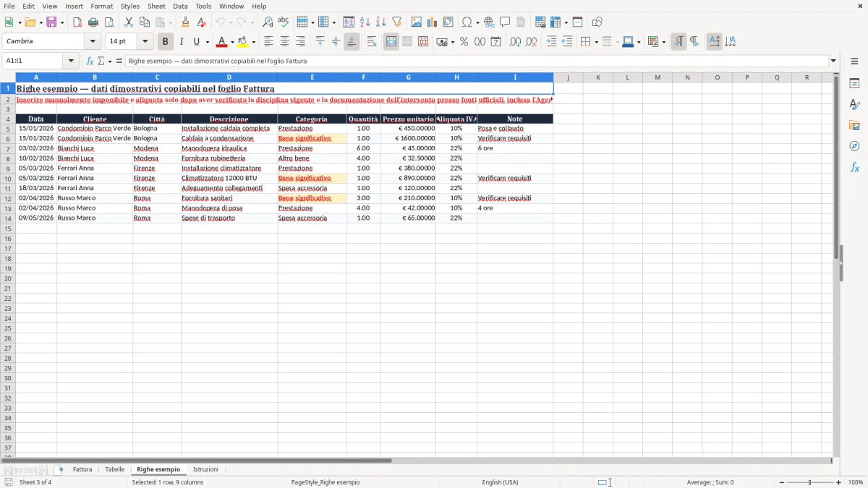This screenshot has width=868, height=488.
Task: Open the Borders dropdown arrow
Action: pyautogui.click(x=596, y=42)
